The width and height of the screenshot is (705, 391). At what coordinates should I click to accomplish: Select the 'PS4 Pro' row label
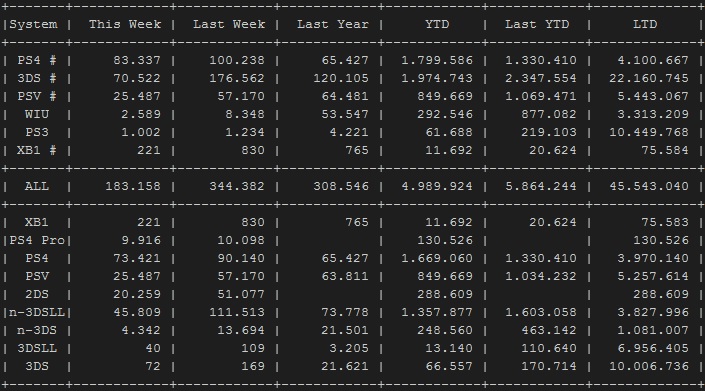coord(37,240)
